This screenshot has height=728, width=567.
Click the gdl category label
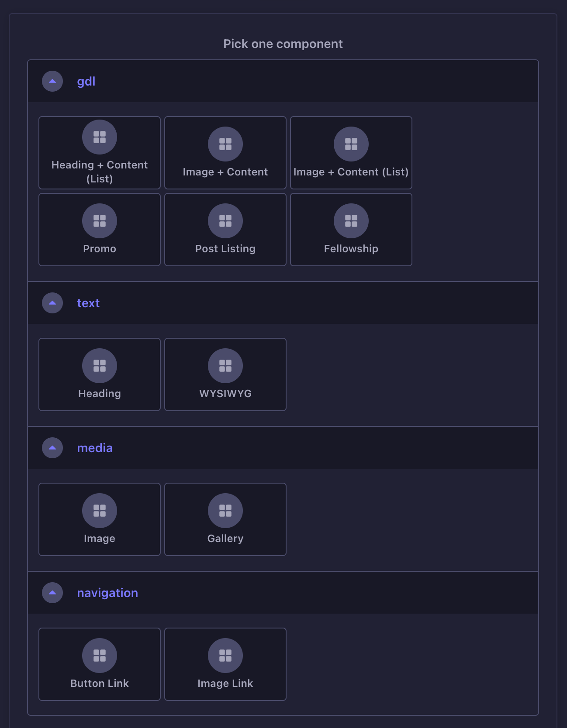click(x=86, y=81)
